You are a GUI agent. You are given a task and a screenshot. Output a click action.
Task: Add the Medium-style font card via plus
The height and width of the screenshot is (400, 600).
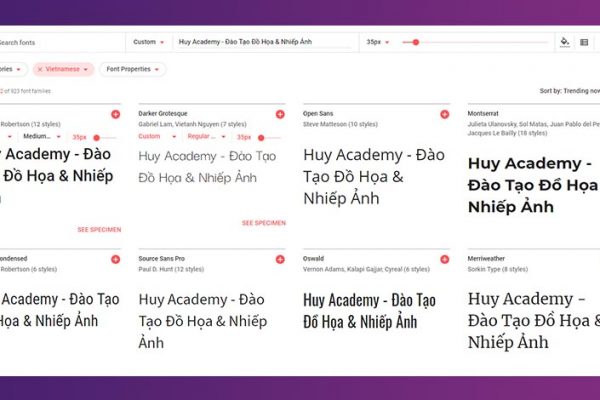[116, 114]
